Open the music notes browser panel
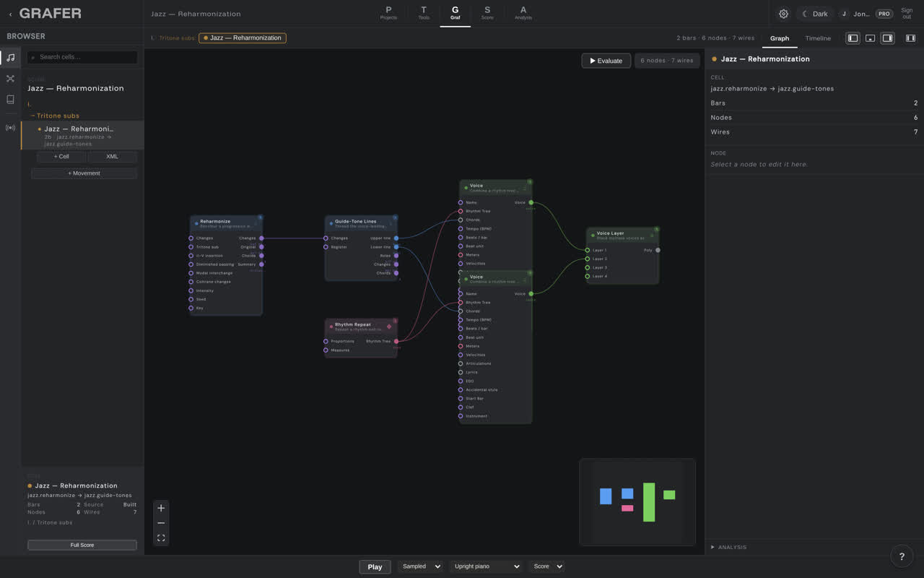This screenshot has width=924, height=578. (x=10, y=58)
